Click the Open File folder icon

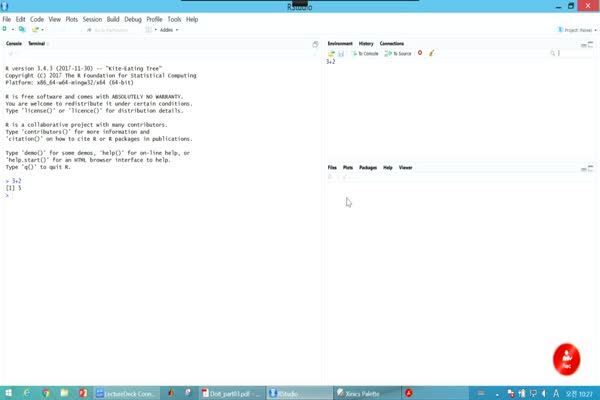22,29
